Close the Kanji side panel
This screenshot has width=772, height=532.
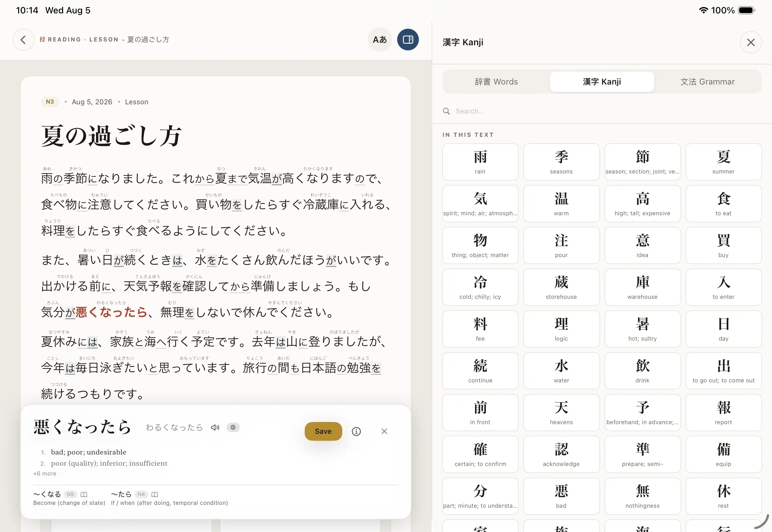tap(751, 42)
